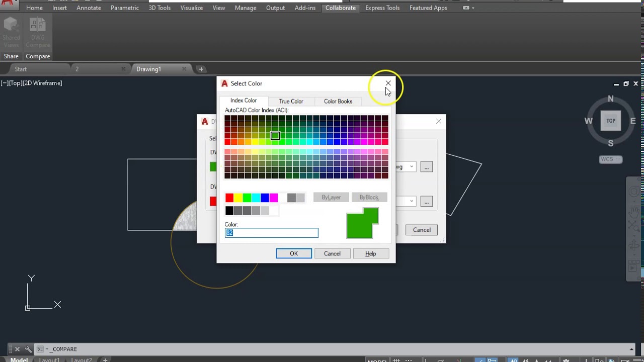Screen dimensions: 644x362
Task: Close the command line with X icon
Action: point(17,349)
